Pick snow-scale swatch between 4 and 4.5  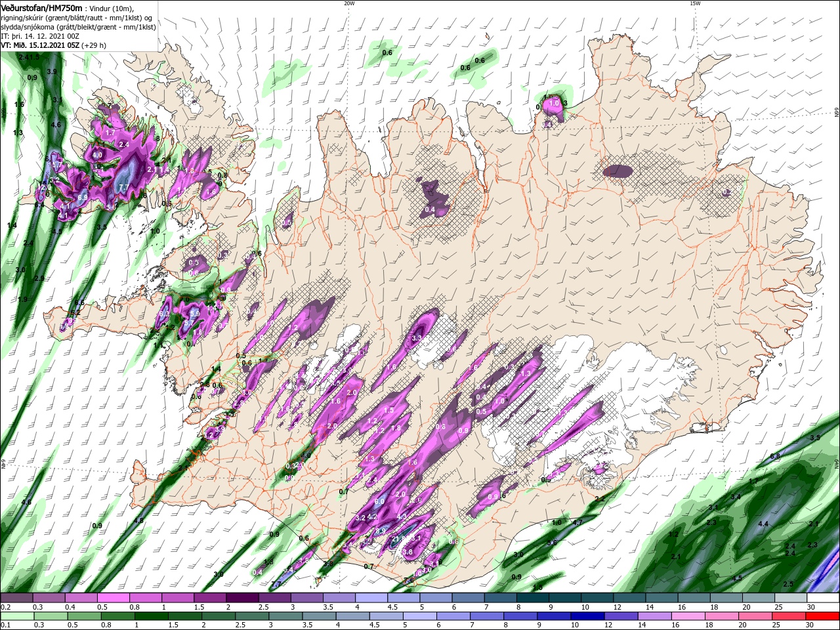coord(371,598)
